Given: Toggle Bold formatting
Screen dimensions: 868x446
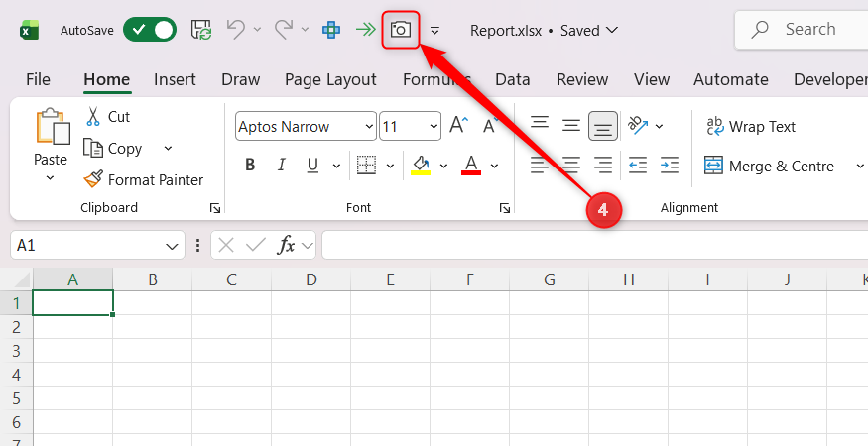Looking at the screenshot, I should 250,165.
